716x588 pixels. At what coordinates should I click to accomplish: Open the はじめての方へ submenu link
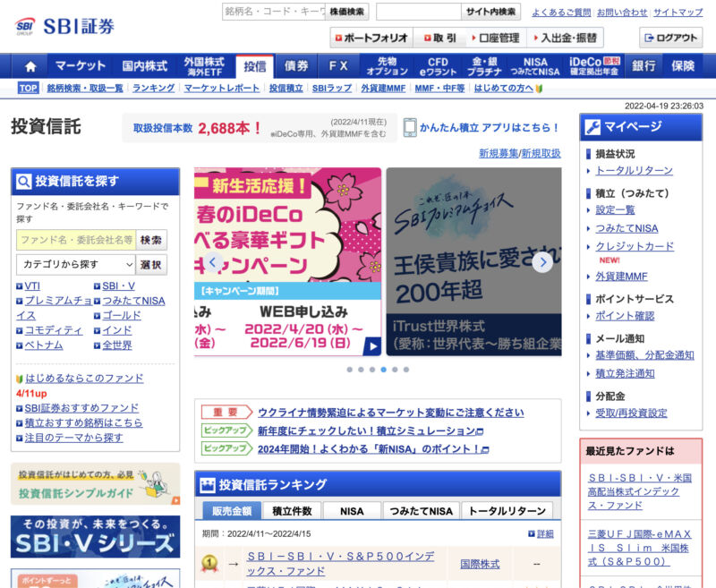[504, 88]
